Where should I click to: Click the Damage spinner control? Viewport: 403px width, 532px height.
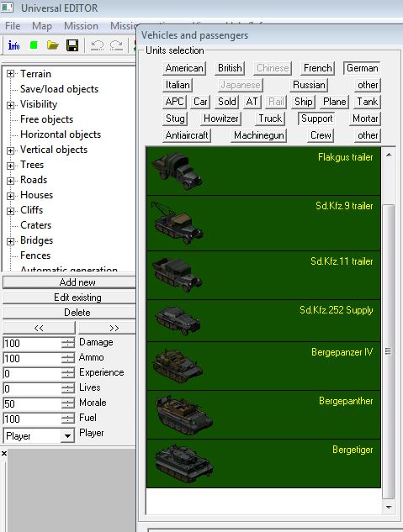[68, 344]
